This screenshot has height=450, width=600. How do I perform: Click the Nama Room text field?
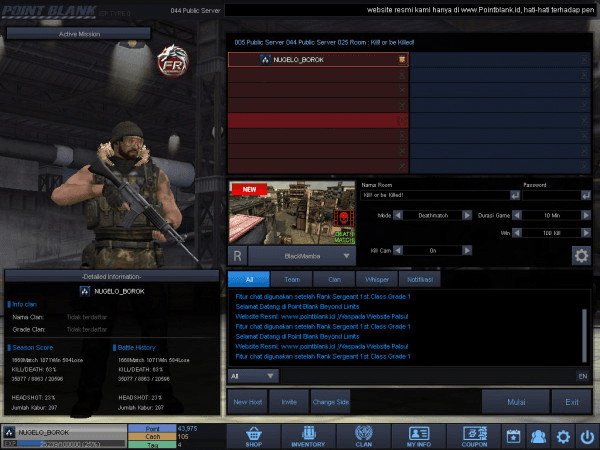pos(435,196)
